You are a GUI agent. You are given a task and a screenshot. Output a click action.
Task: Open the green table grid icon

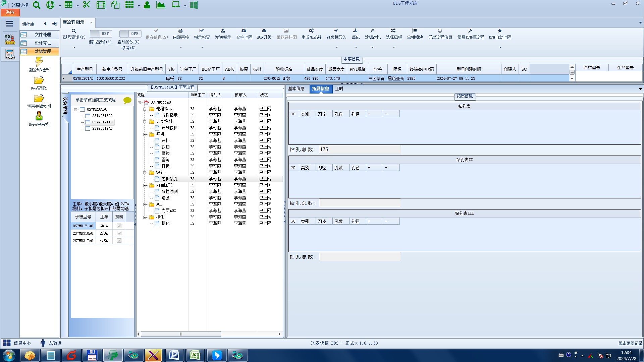tap(68, 5)
